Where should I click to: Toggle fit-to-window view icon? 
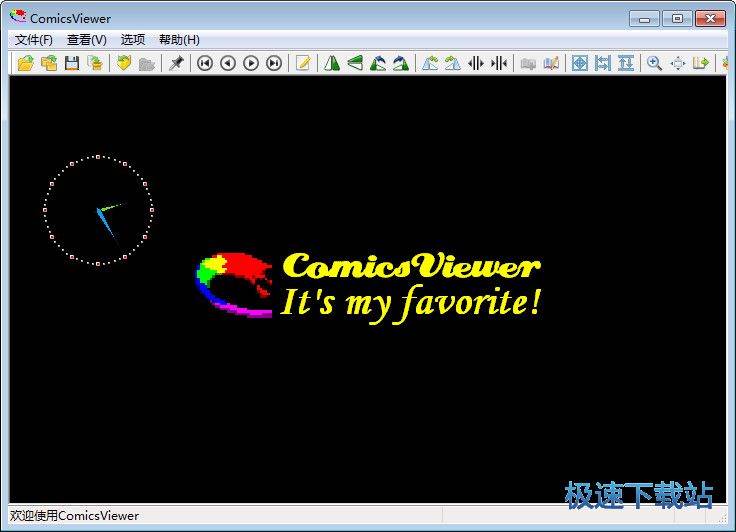[x=579, y=63]
